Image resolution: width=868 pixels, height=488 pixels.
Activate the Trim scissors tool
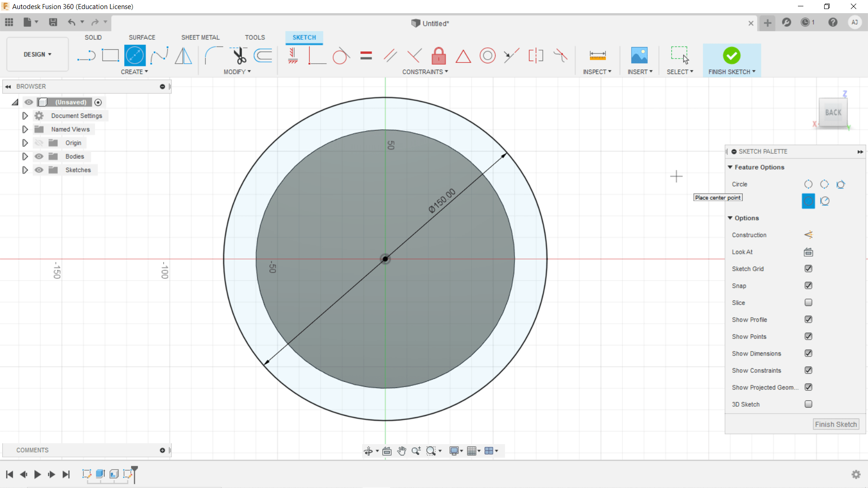pos(239,56)
